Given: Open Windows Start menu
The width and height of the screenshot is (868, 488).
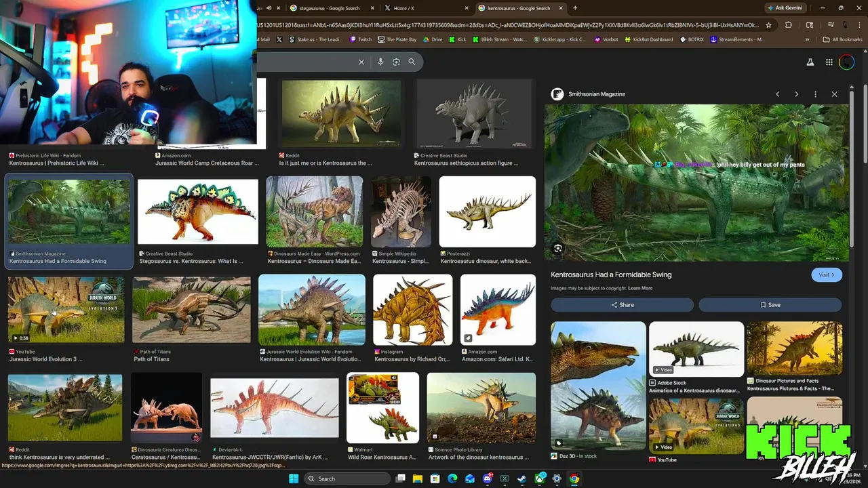Looking at the screenshot, I should pos(294,479).
